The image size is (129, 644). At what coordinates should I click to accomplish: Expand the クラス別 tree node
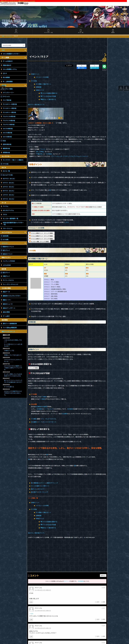click(x=2, y=164)
